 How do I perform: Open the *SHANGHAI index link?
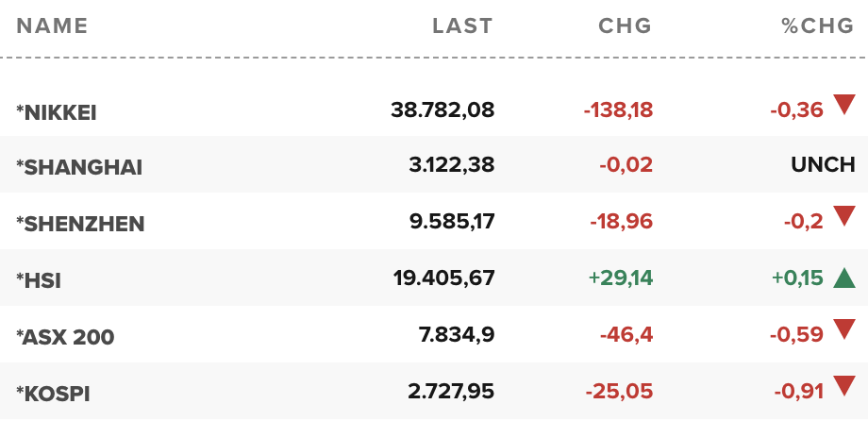tap(79, 167)
